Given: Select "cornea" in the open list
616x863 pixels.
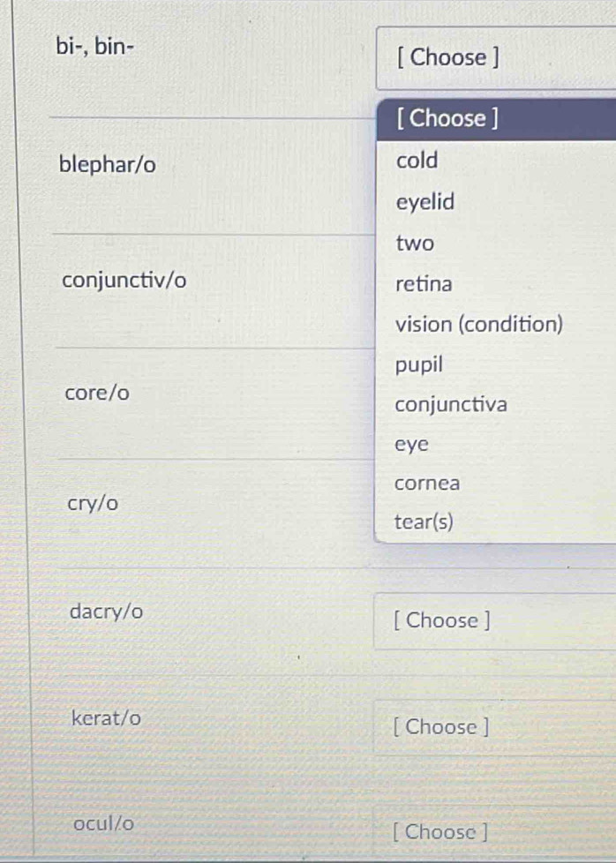Looking at the screenshot, I should [427, 484].
